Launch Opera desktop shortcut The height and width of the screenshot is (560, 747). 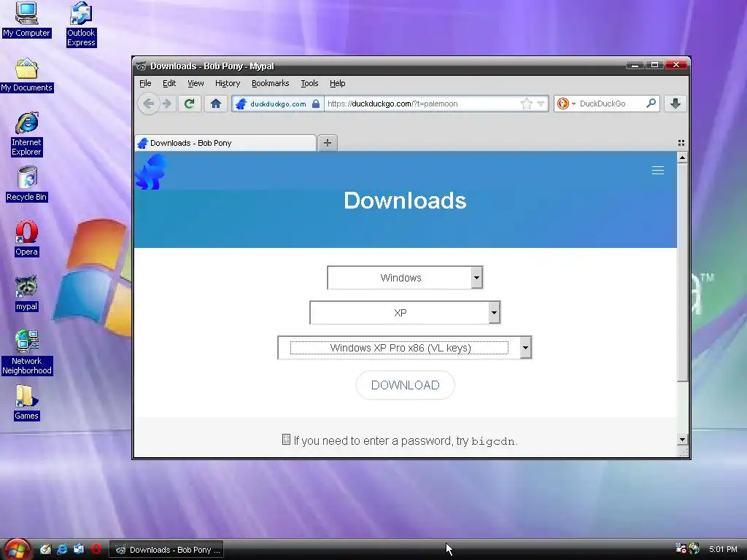[x=27, y=238]
